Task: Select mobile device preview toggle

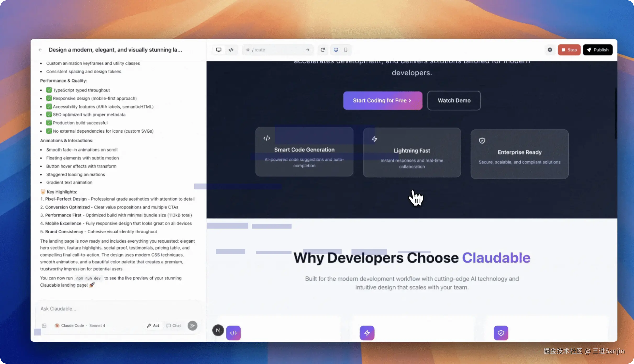Action: pyautogui.click(x=346, y=50)
